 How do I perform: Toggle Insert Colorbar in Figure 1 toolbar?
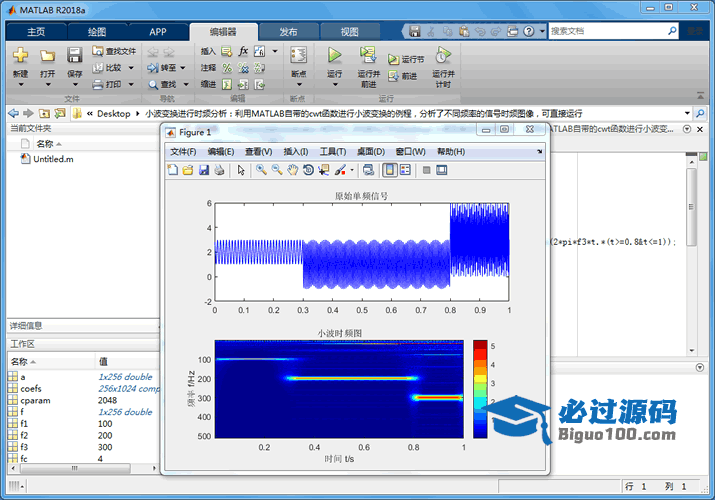(x=389, y=170)
